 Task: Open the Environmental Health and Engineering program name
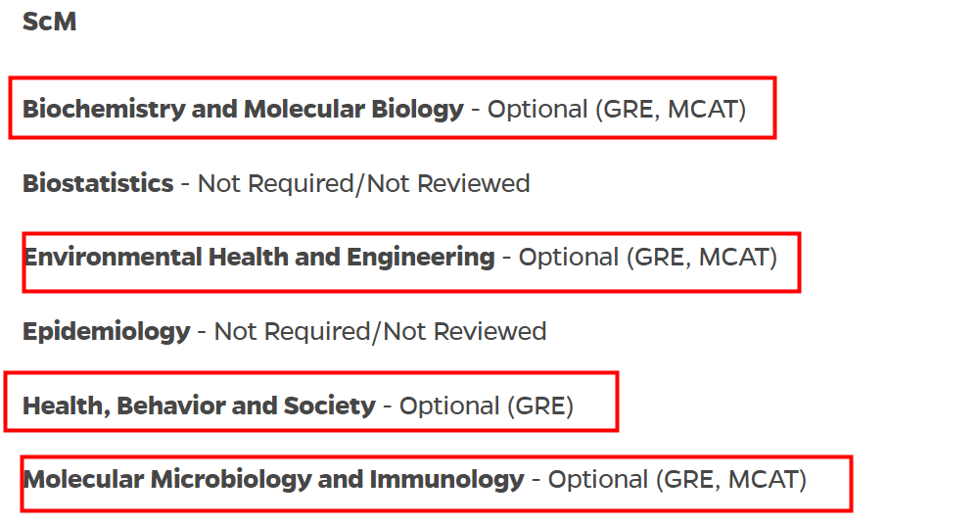259,258
